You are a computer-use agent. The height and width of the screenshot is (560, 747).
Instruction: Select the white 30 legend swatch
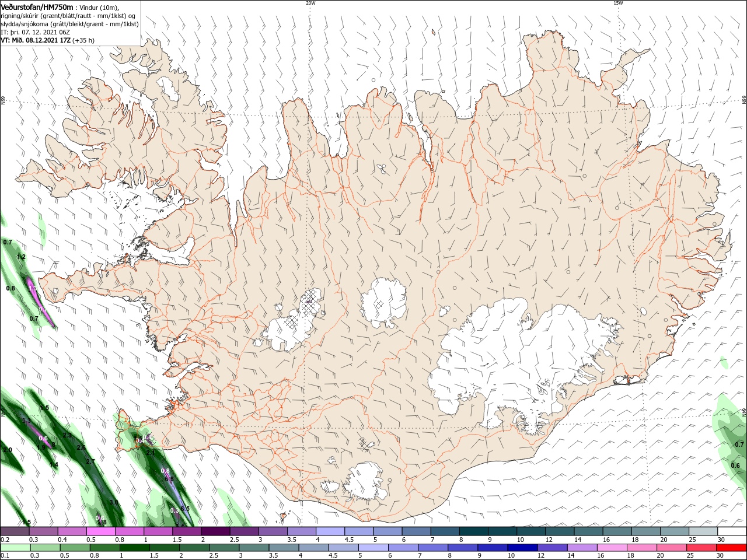coord(732,531)
